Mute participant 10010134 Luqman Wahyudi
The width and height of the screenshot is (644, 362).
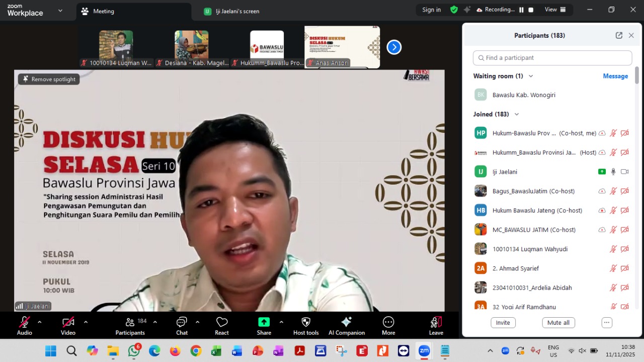(x=613, y=249)
